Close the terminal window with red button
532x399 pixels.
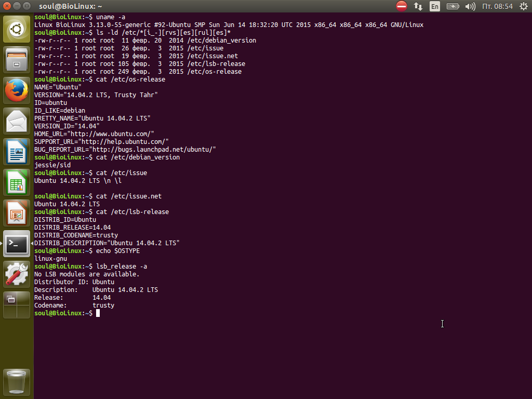(x=7, y=6)
